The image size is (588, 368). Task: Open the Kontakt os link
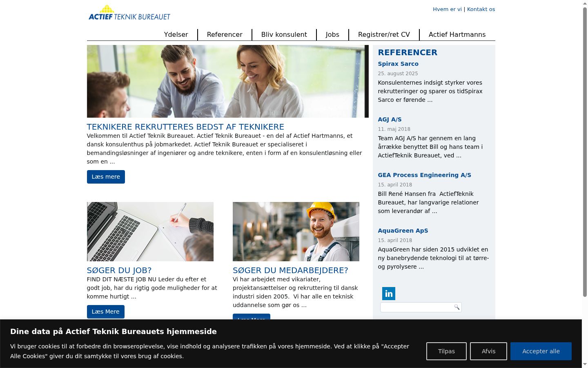click(x=481, y=9)
